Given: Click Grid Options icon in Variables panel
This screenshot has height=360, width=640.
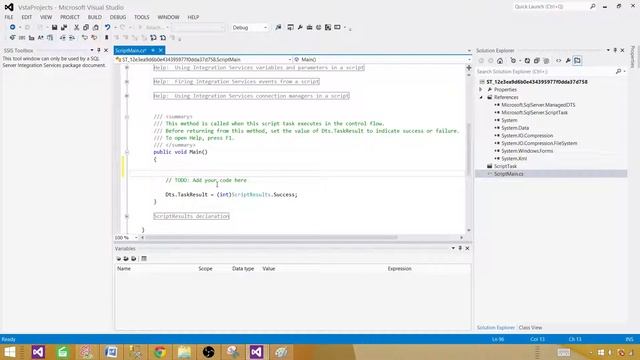Looking at the screenshot, I should coord(144,259).
